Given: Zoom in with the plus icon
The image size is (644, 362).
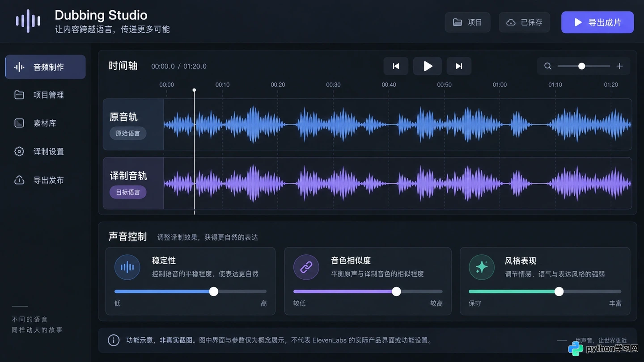Looking at the screenshot, I should (619, 66).
